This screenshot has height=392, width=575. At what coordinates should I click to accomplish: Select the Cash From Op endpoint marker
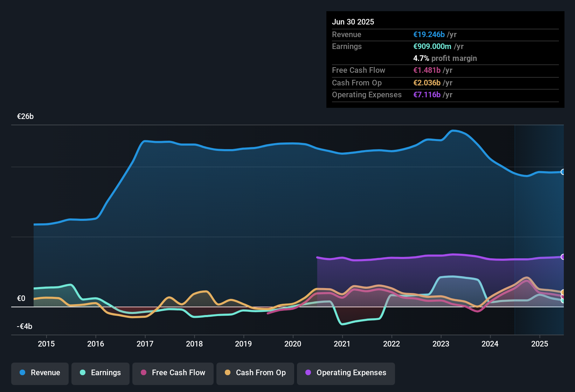(563, 292)
